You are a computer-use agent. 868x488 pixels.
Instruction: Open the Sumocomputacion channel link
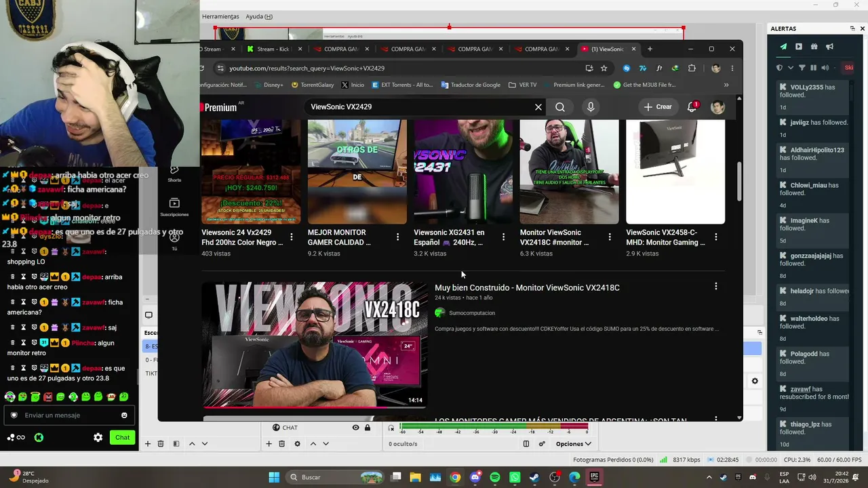(x=472, y=313)
